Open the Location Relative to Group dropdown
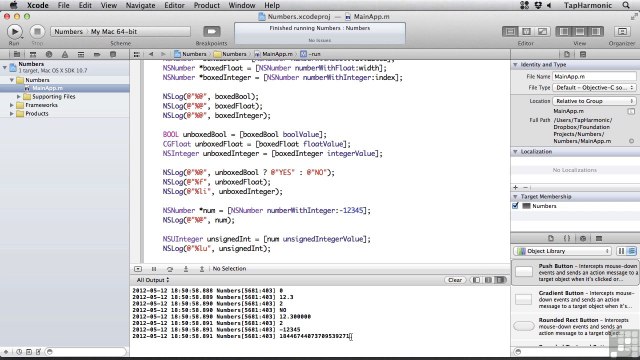Image resolution: width=640 pixels, height=360 pixels. click(594, 101)
